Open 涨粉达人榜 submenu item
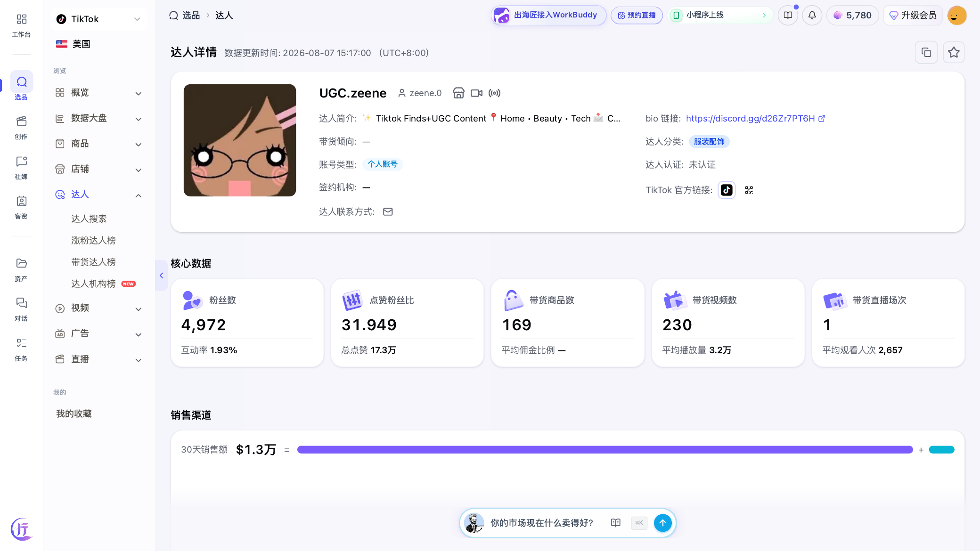This screenshot has height=551, width=980. (93, 240)
